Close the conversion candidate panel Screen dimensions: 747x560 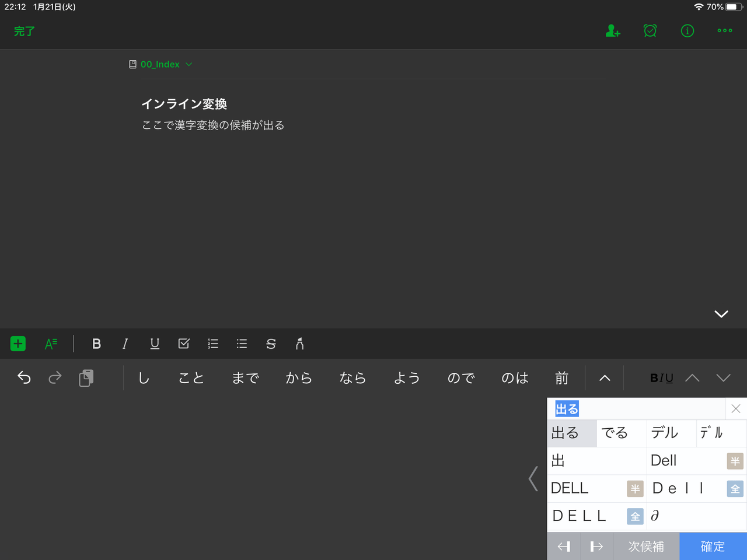click(x=736, y=408)
